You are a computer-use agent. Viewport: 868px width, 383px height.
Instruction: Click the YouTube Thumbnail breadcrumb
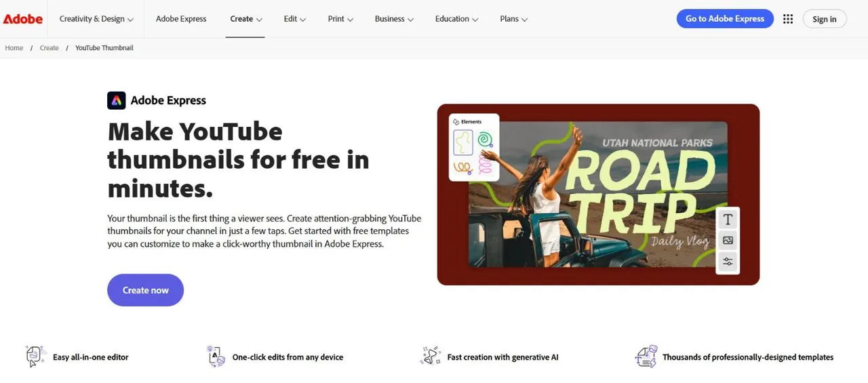[104, 48]
